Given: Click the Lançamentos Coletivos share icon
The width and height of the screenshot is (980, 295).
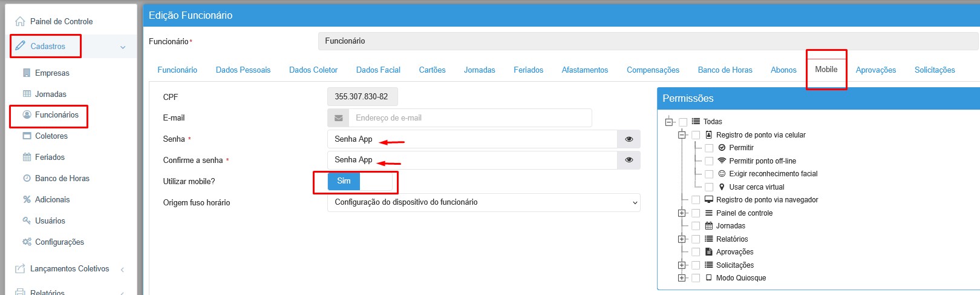Looking at the screenshot, I should point(21,268).
